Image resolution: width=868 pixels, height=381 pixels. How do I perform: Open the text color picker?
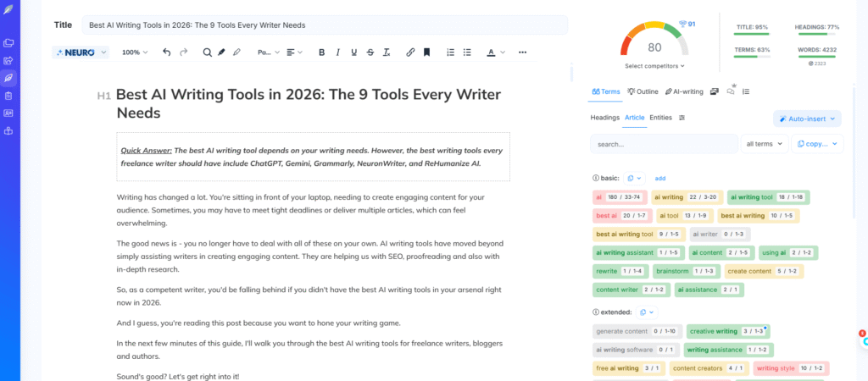494,52
